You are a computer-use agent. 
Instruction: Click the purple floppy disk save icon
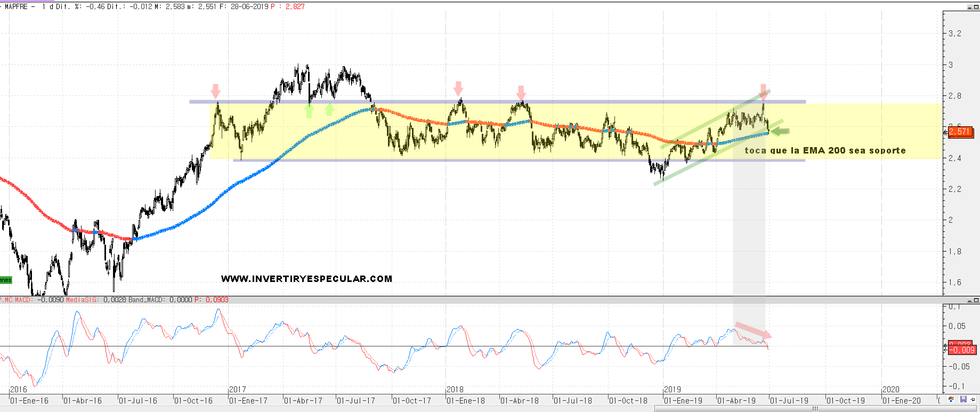pyautogui.click(x=963, y=400)
